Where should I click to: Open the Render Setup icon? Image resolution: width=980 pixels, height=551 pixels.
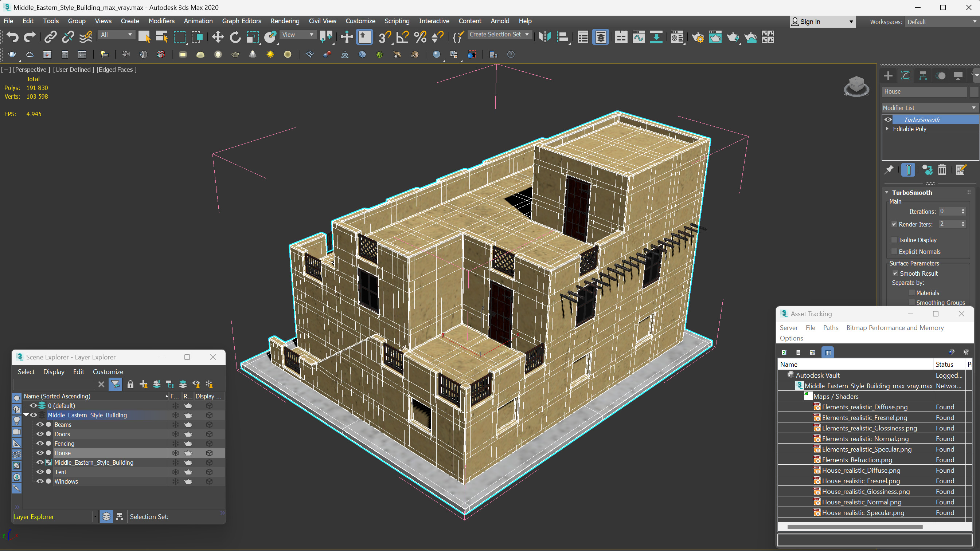698,37
